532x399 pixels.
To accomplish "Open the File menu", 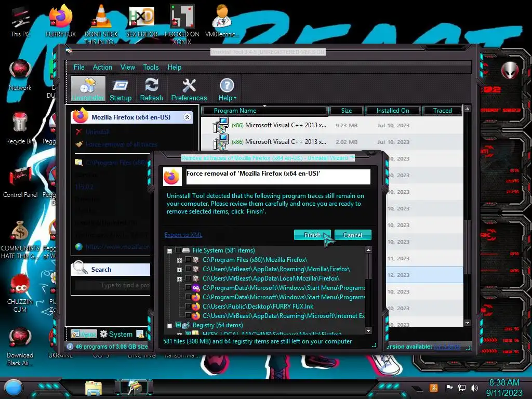I will (79, 67).
